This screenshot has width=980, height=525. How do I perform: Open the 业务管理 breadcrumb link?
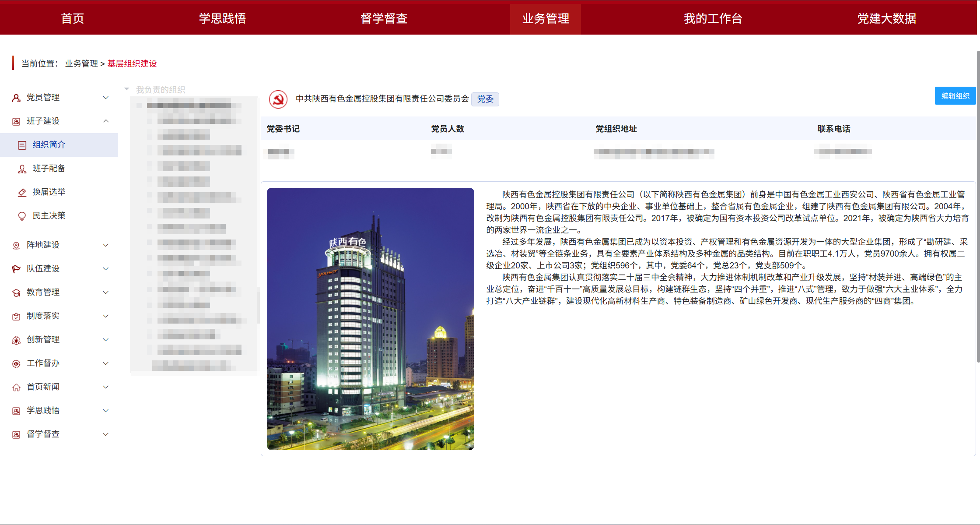click(x=81, y=63)
